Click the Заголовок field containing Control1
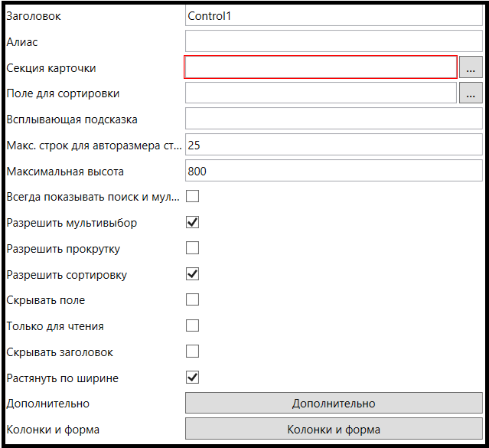The image size is (489, 448). (x=334, y=16)
